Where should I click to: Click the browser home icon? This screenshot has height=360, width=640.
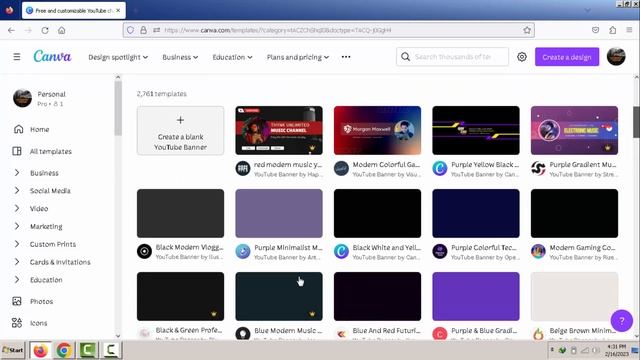(62, 30)
